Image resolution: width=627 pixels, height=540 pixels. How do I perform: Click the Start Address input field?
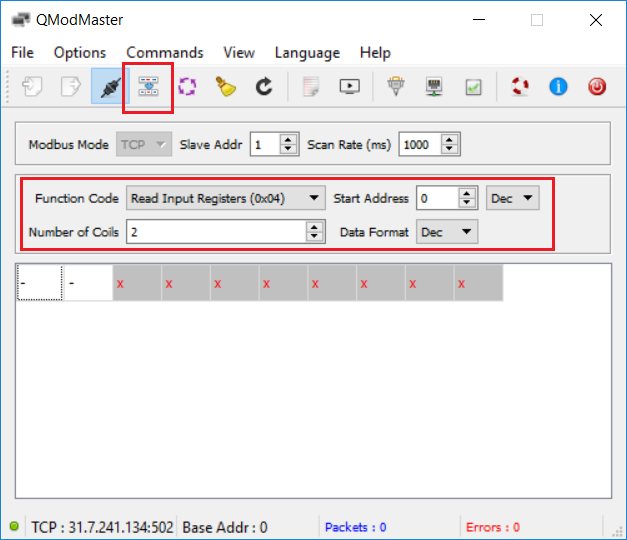tap(437, 198)
